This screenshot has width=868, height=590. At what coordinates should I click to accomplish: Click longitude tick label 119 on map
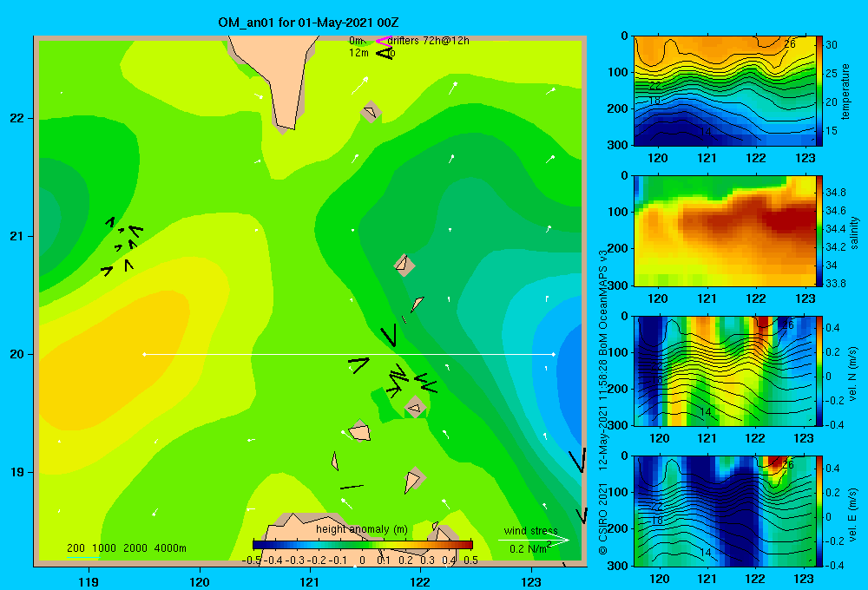[89, 581]
